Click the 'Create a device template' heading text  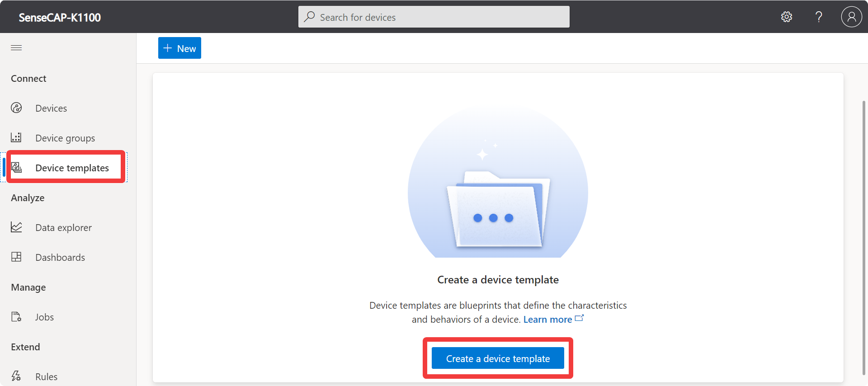498,280
